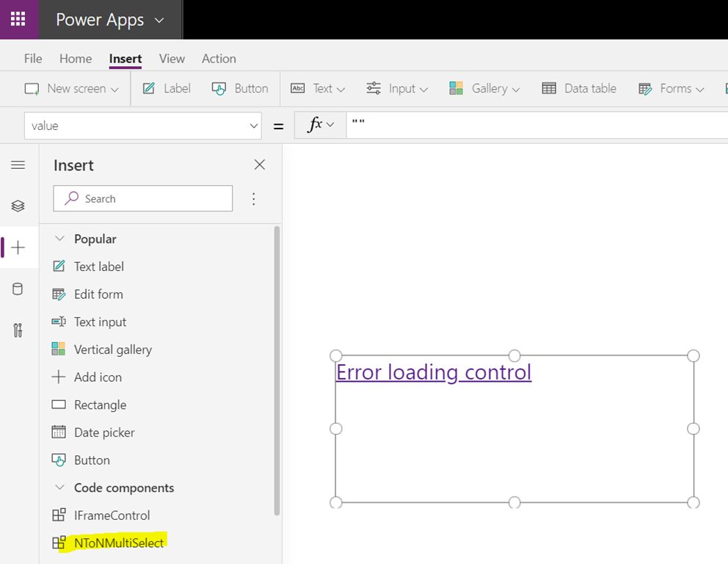Screen dimensions: 728x564
Task: Click the Vertical gallery tiles icon
Action: (59, 349)
